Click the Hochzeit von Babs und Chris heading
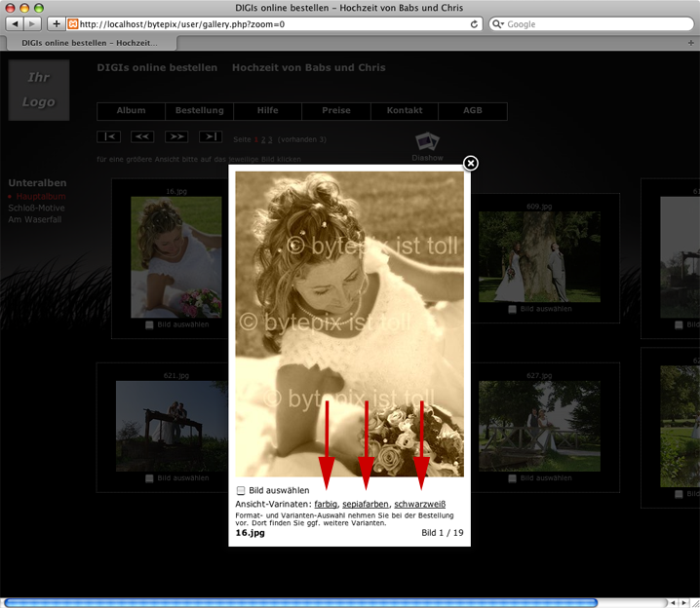The width and height of the screenshot is (700, 608). click(x=308, y=68)
